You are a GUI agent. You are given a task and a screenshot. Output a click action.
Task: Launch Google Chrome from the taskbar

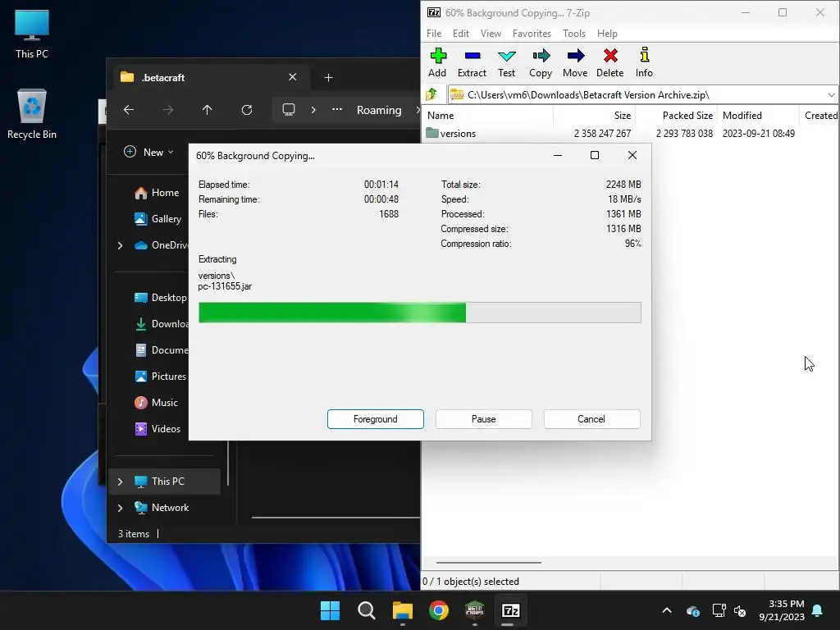coord(439,610)
